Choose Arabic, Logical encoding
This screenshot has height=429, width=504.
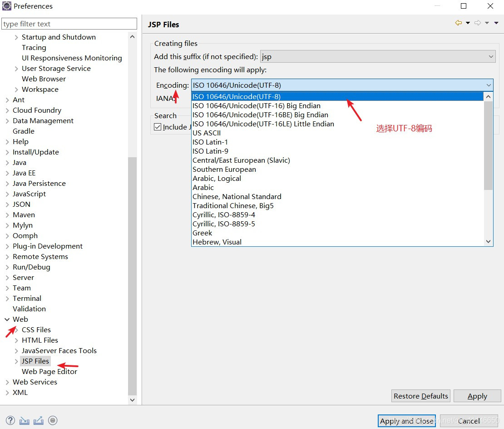pyautogui.click(x=337, y=179)
